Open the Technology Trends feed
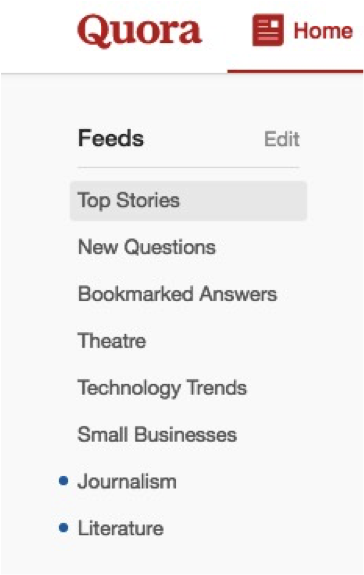This screenshot has height=575, width=364. pos(162,388)
